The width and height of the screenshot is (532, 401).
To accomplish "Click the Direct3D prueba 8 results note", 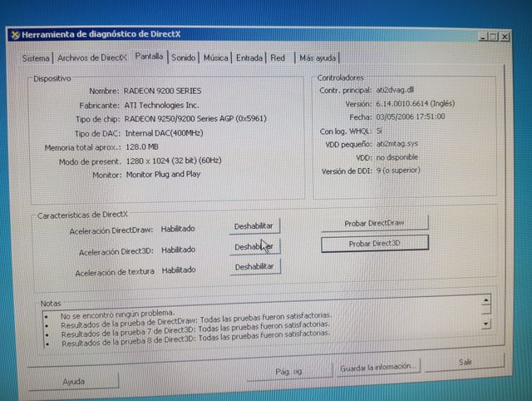I will point(196,339).
